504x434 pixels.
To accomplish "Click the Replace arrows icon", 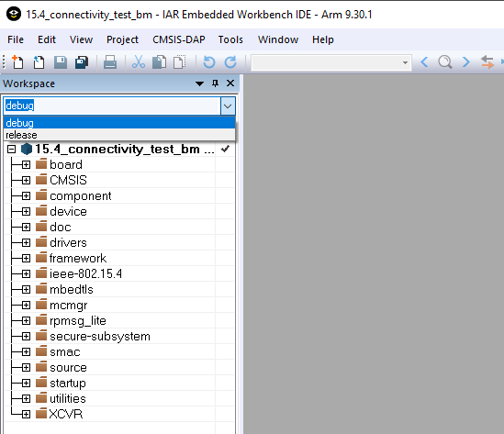I will (x=487, y=62).
